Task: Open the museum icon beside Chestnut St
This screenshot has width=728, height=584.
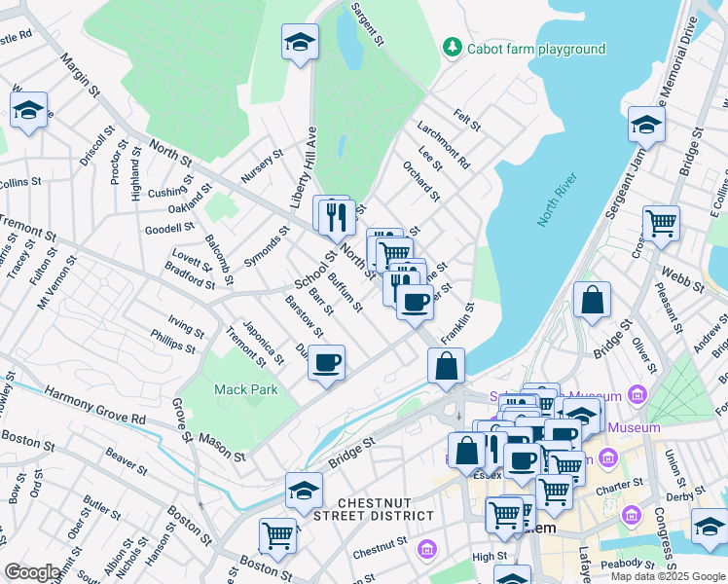Action: (426, 549)
